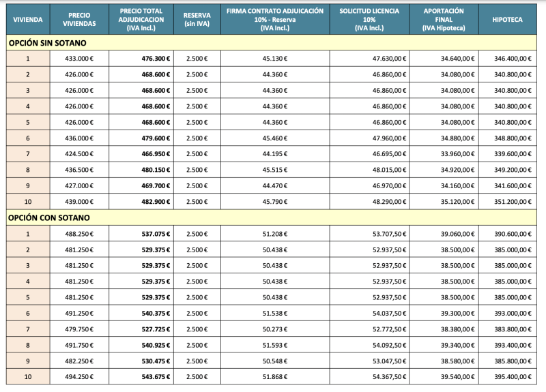Click contract cell 45.460 €
Image resolution: width=546 pixels, height=392 pixels.
click(275, 138)
